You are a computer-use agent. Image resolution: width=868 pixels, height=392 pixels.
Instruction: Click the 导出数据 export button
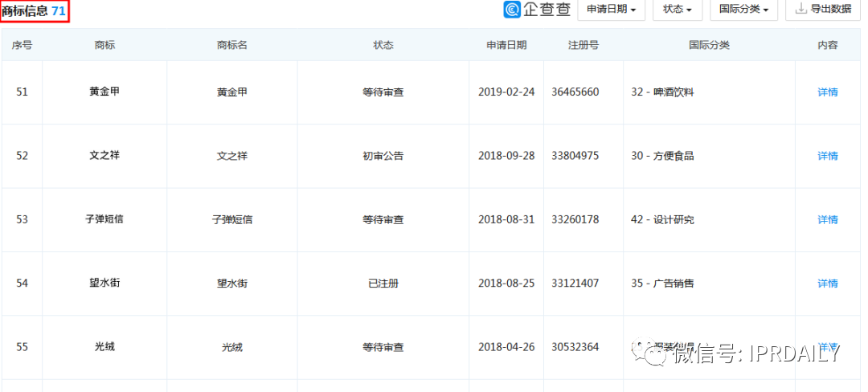823,10
